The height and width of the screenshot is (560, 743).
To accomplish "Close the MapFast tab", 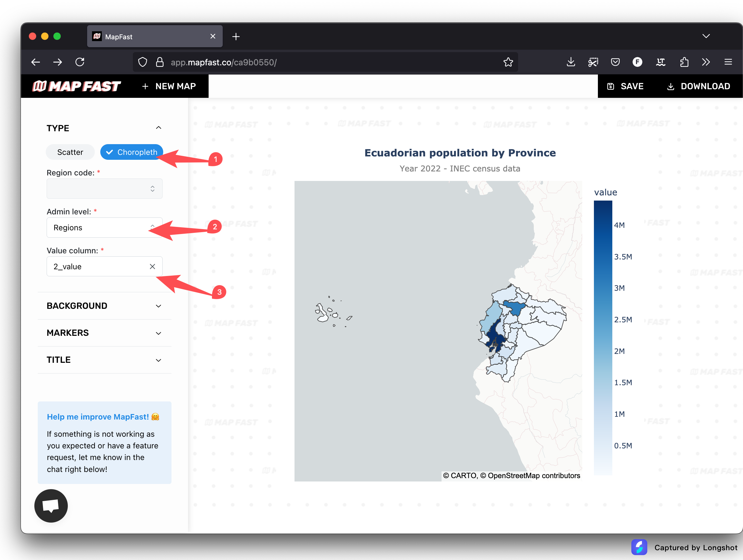I will (x=213, y=36).
